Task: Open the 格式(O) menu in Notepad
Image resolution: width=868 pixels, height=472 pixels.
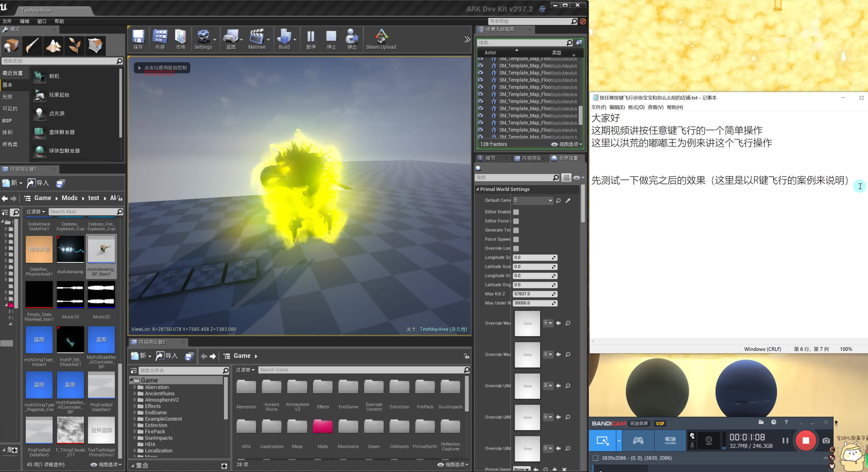Action: pyautogui.click(x=636, y=107)
